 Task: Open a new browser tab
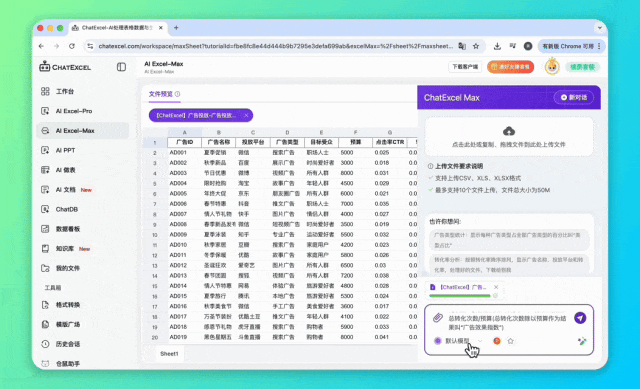(x=176, y=28)
